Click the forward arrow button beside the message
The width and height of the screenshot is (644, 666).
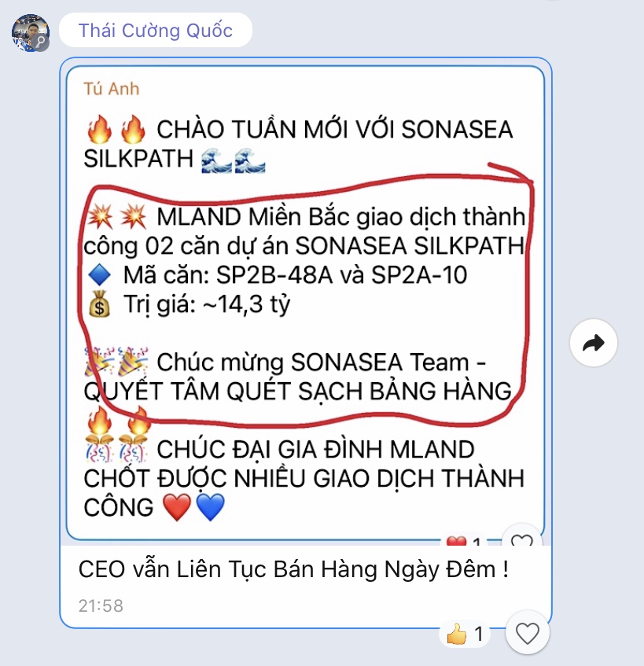pos(594,343)
